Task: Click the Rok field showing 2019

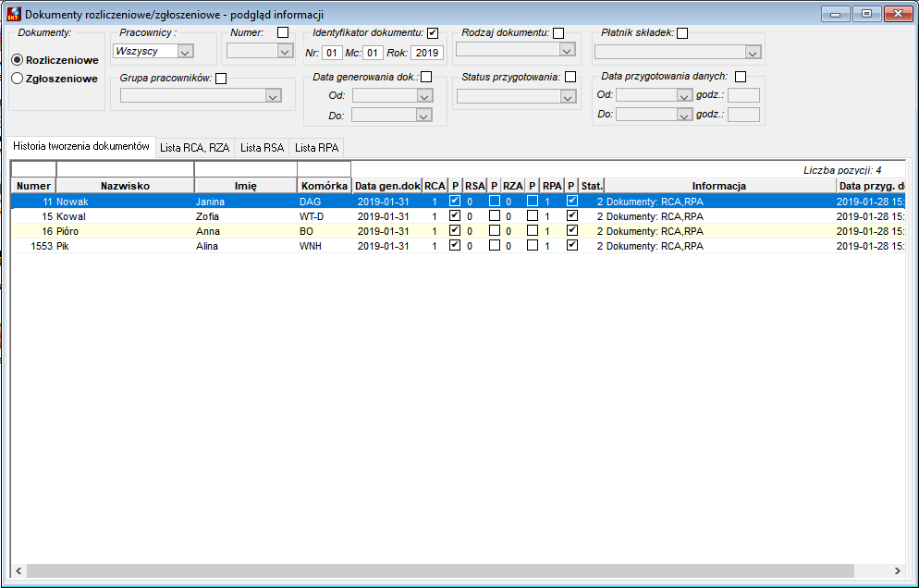Action: [x=427, y=53]
